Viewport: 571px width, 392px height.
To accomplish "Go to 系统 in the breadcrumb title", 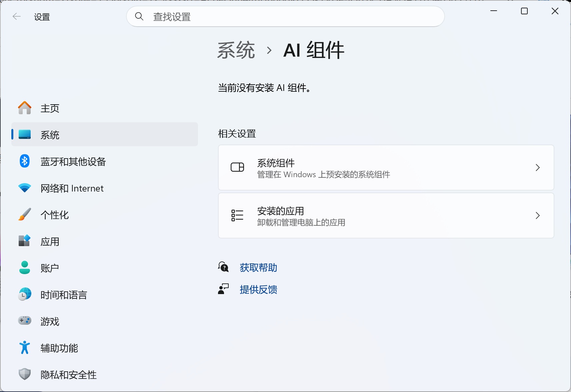I will [x=236, y=51].
